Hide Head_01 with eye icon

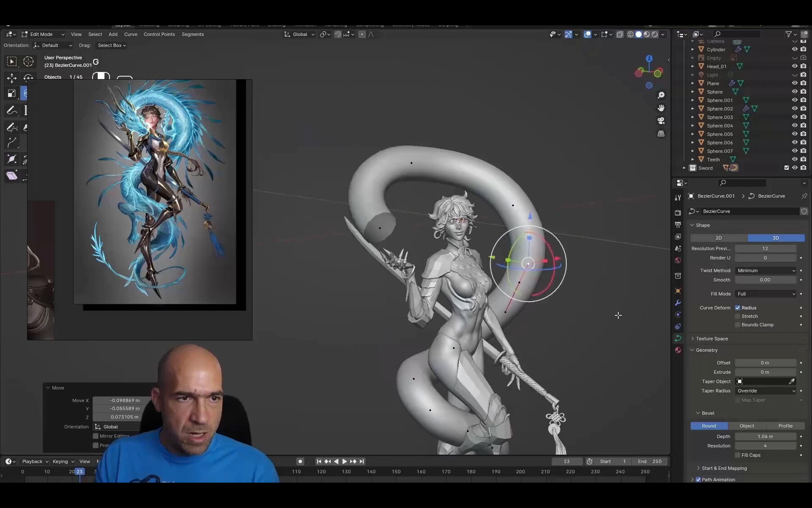click(x=795, y=66)
